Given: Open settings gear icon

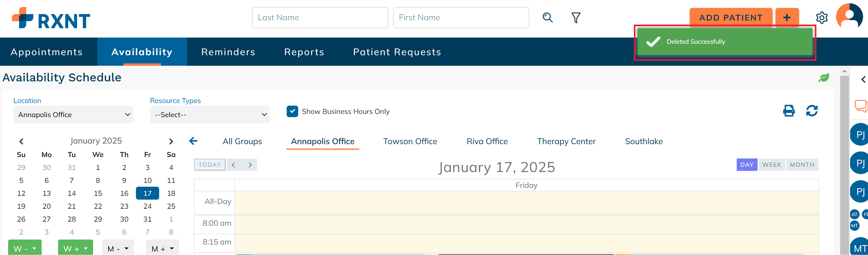Looking at the screenshot, I should click(822, 18).
